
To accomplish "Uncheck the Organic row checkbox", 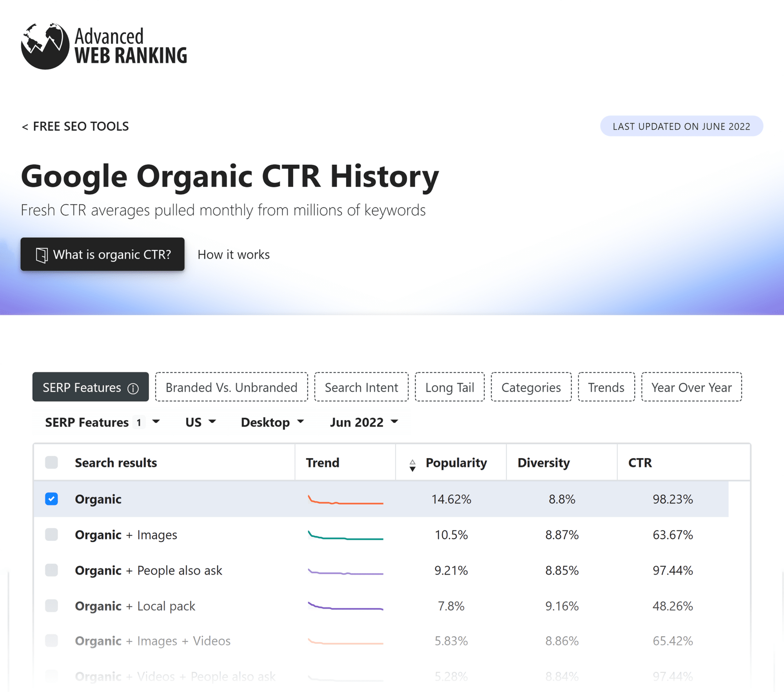I will (x=51, y=499).
